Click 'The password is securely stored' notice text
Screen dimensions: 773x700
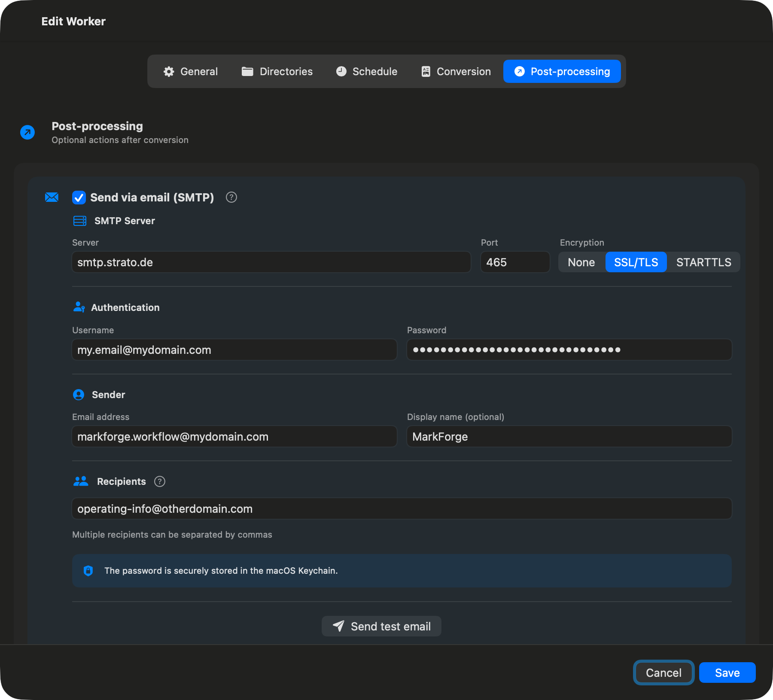click(x=221, y=571)
